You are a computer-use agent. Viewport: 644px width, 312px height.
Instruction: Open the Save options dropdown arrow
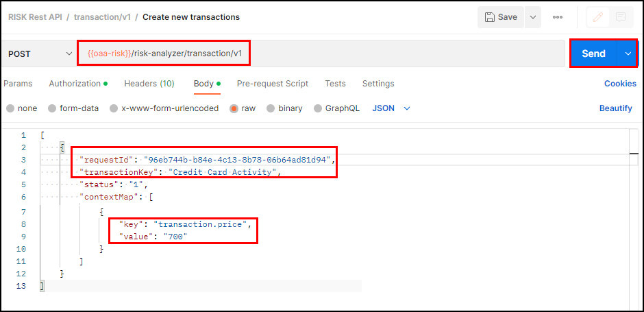(533, 17)
